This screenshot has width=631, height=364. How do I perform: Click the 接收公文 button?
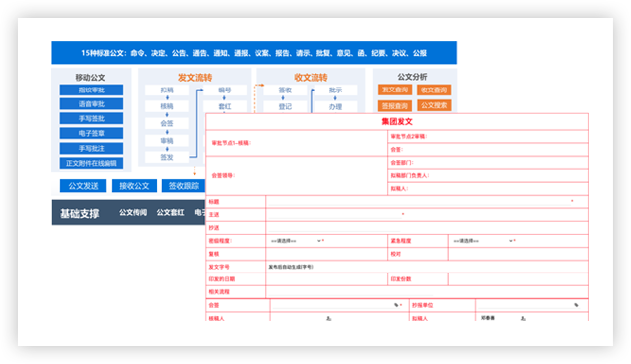[134, 186]
